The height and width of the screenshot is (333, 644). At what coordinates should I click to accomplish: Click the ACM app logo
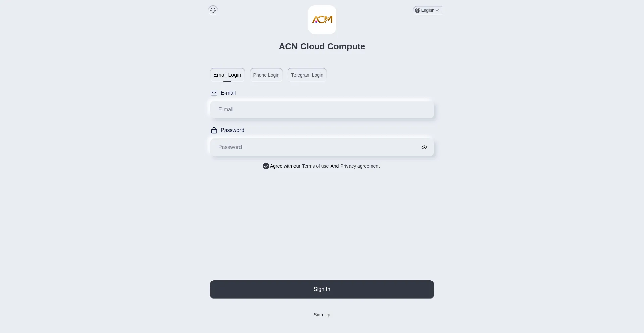coord(322,19)
